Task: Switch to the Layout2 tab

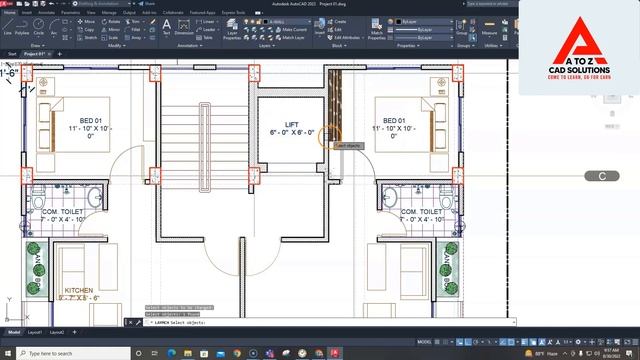Action: (57, 332)
